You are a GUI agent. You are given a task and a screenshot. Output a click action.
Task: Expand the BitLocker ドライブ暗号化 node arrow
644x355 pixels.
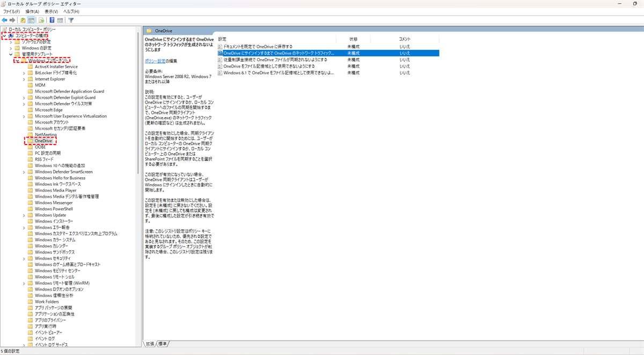24,73
